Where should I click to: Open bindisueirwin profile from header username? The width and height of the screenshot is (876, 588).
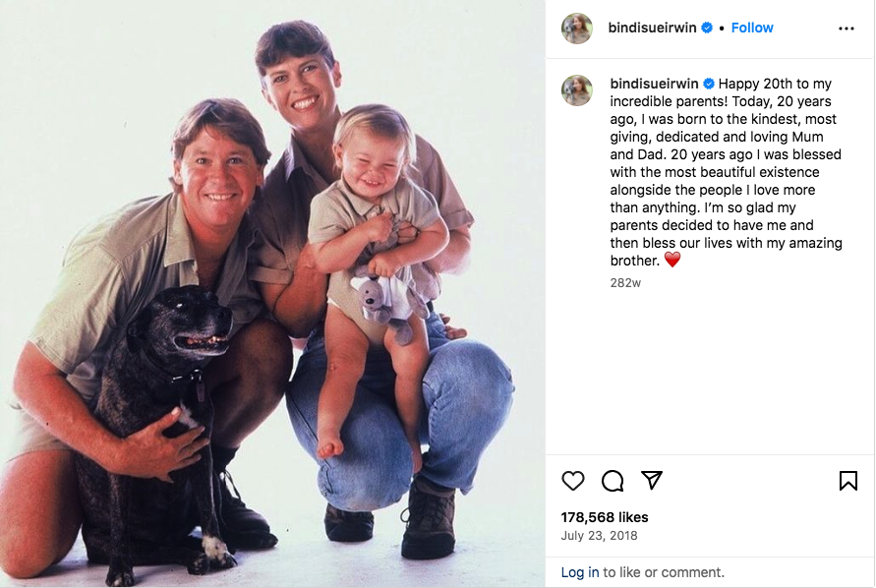(x=652, y=28)
